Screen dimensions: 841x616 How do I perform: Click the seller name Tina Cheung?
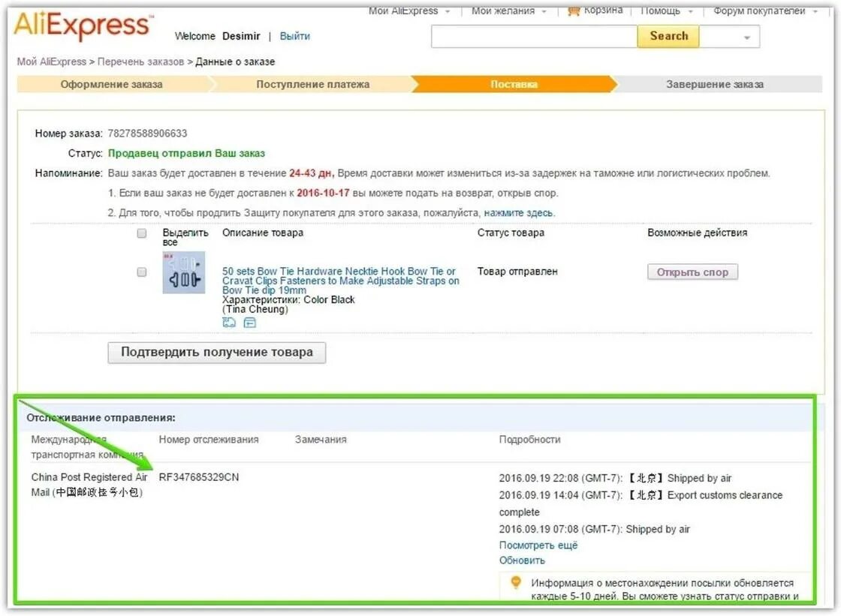255,309
